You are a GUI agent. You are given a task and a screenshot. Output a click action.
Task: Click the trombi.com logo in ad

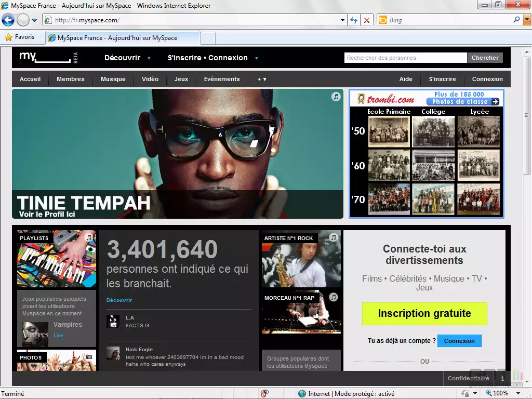386,99
